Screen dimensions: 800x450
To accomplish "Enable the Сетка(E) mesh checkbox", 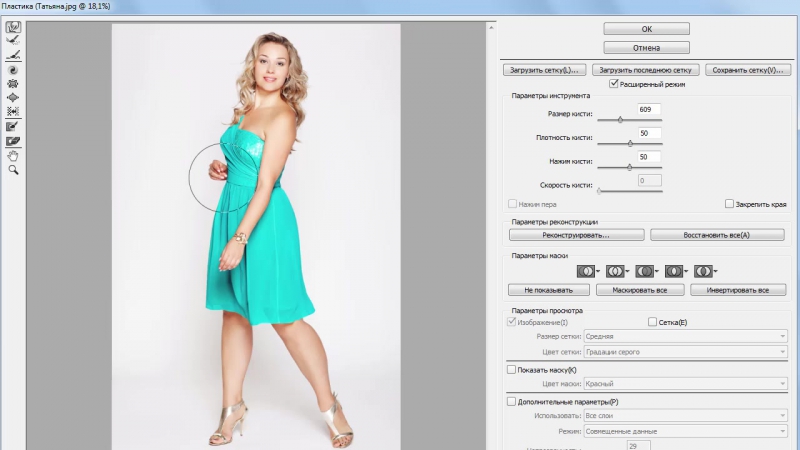I will [x=652, y=322].
